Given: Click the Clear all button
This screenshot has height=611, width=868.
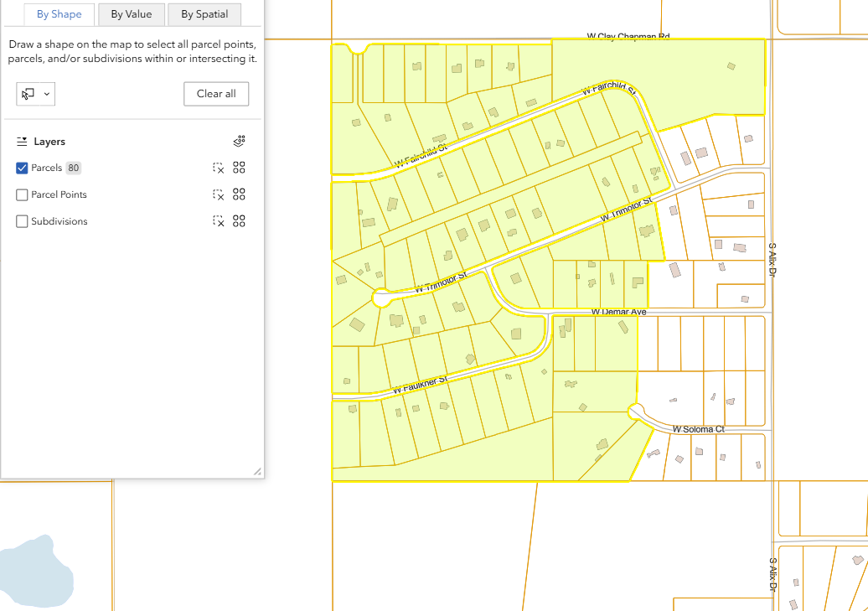Looking at the screenshot, I should tap(216, 94).
